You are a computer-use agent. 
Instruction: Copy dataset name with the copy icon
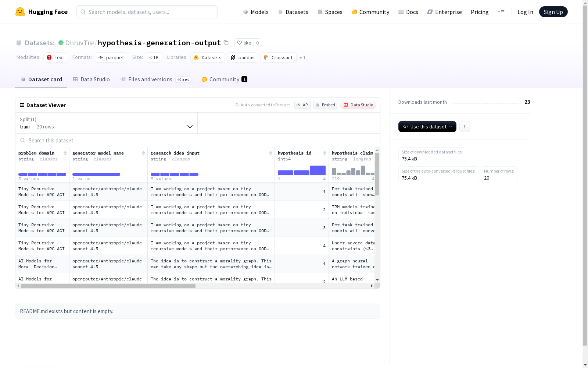[226, 43]
